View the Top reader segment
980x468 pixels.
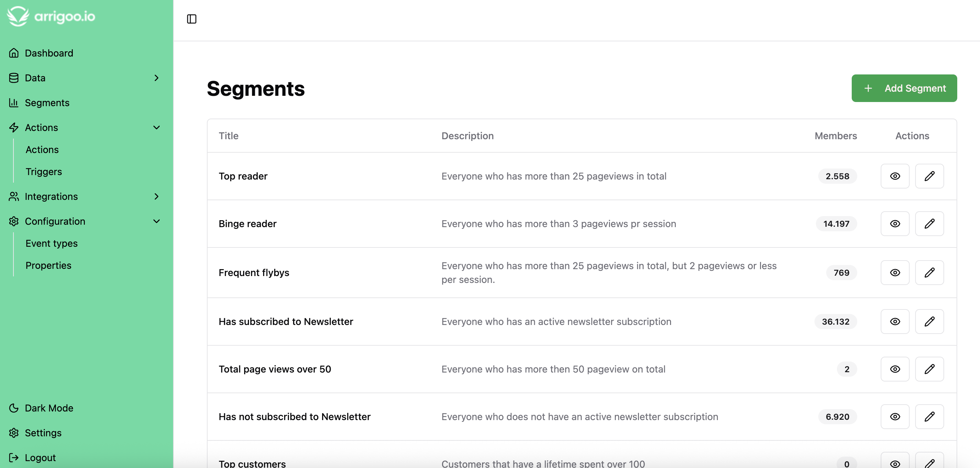point(894,176)
